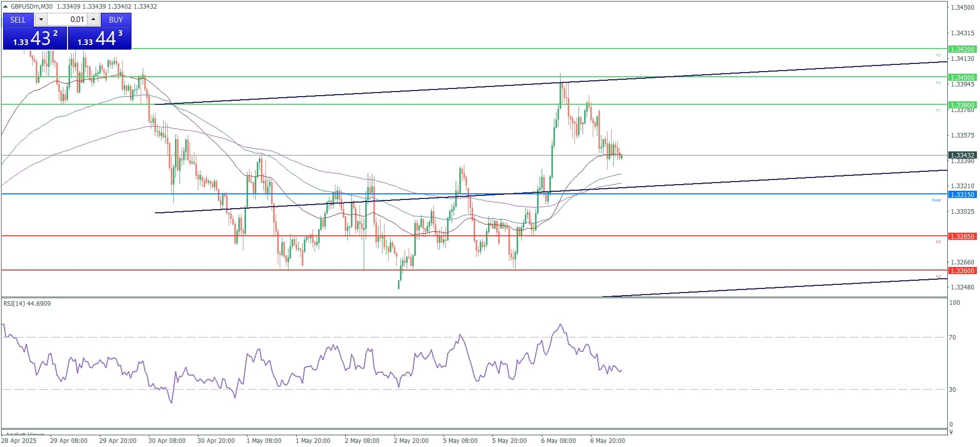The height and width of the screenshot is (447, 980).
Task: Click the S2 support line label
Action: pos(938,242)
